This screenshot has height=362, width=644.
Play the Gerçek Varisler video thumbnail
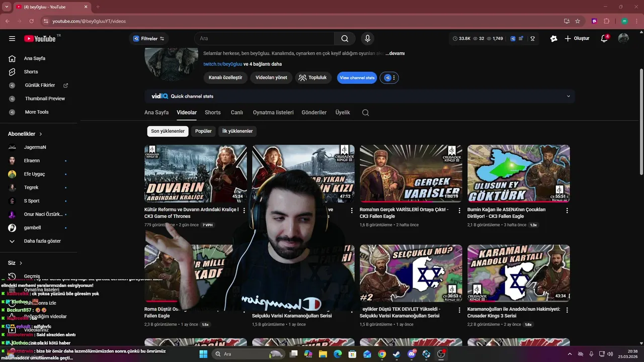411,174
